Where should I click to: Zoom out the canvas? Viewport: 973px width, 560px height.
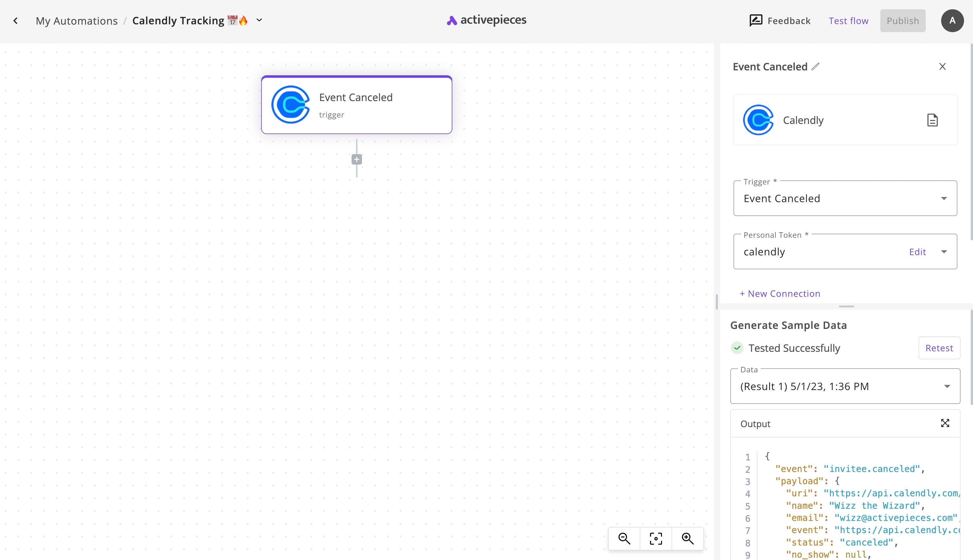[x=624, y=539]
